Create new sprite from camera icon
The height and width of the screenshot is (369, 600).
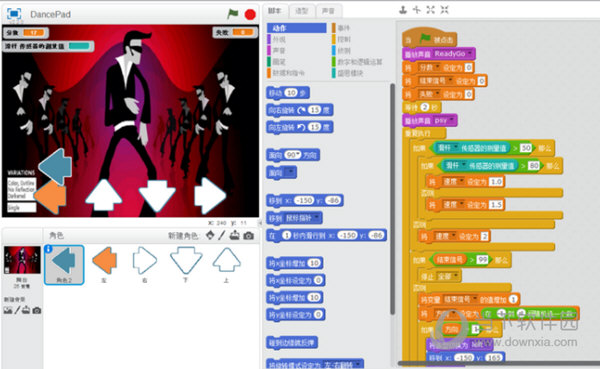(249, 235)
